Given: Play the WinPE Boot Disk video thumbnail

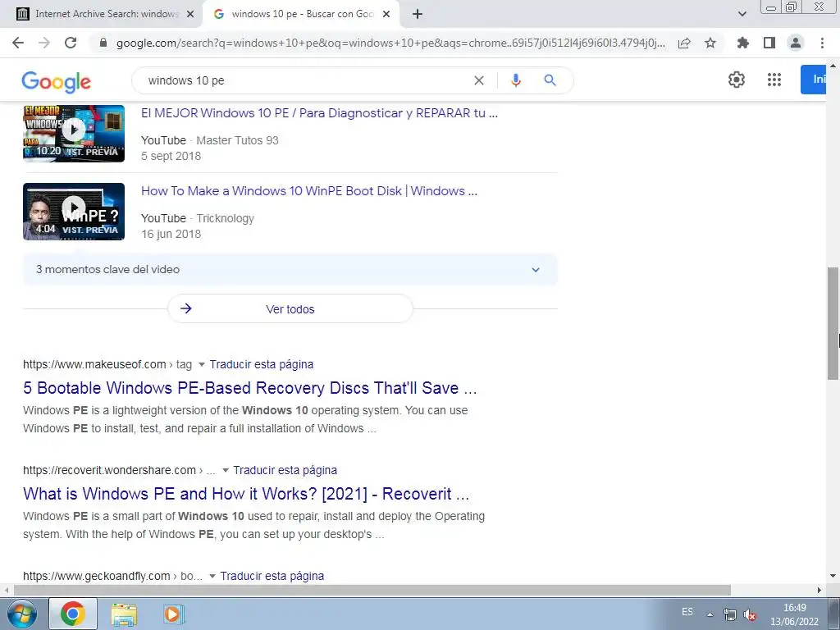Looking at the screenshot, I should point(74,211).
